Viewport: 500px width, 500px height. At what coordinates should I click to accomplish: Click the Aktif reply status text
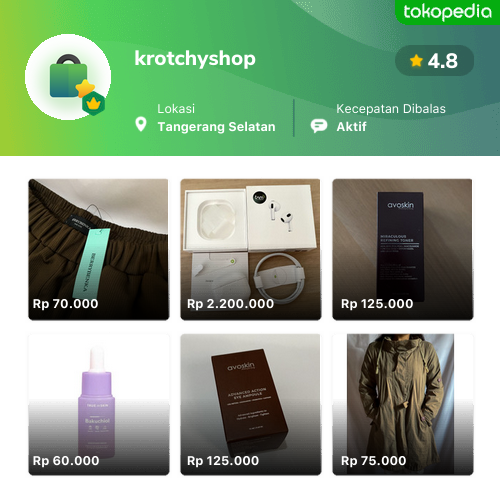click(x=351, y=127)
